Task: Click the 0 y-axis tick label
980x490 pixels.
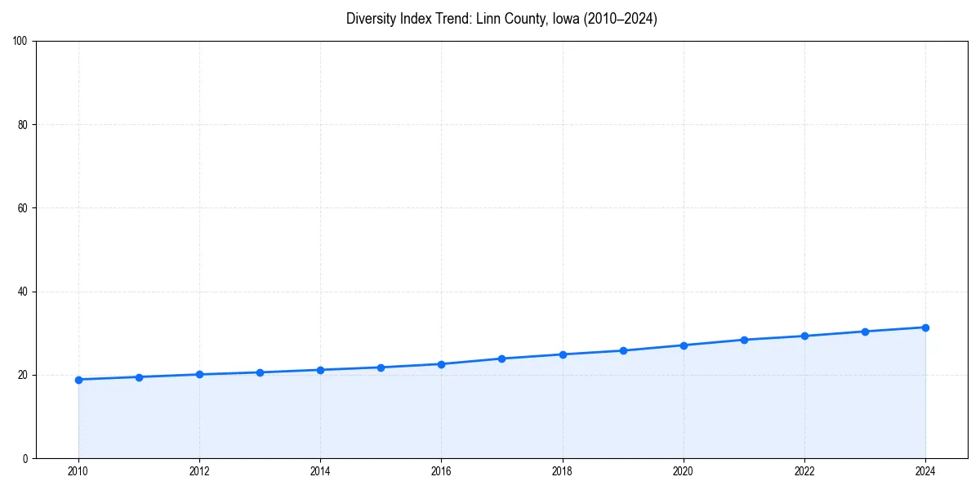Action: tap(28, 458)
